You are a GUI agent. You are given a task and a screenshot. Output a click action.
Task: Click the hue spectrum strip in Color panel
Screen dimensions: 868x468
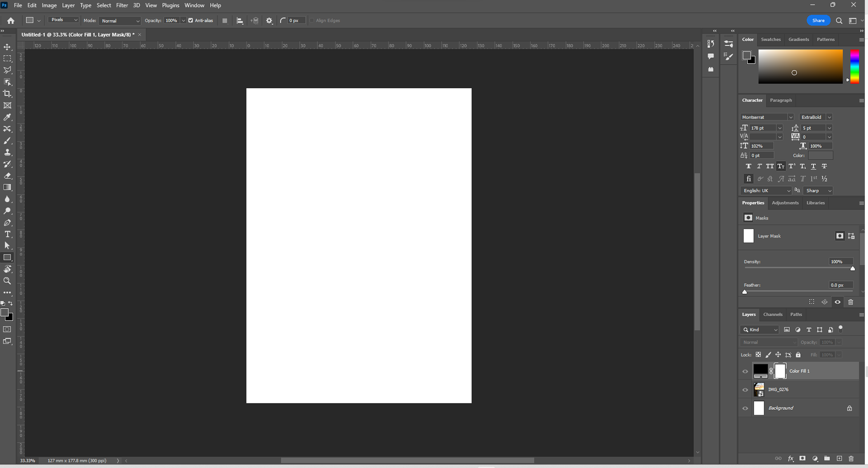coord(854,66)
